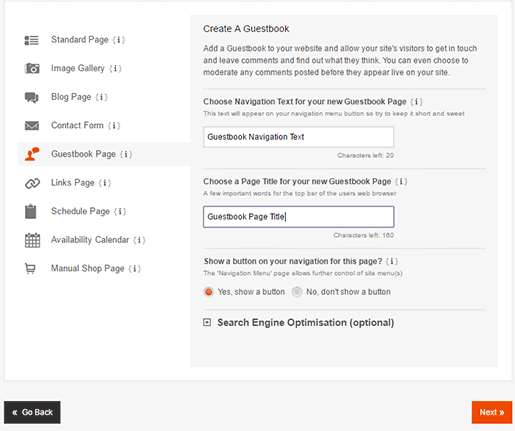Proceed with the orange Next button
The height and width of the screenshot is (431, 515).
point(492,412)
